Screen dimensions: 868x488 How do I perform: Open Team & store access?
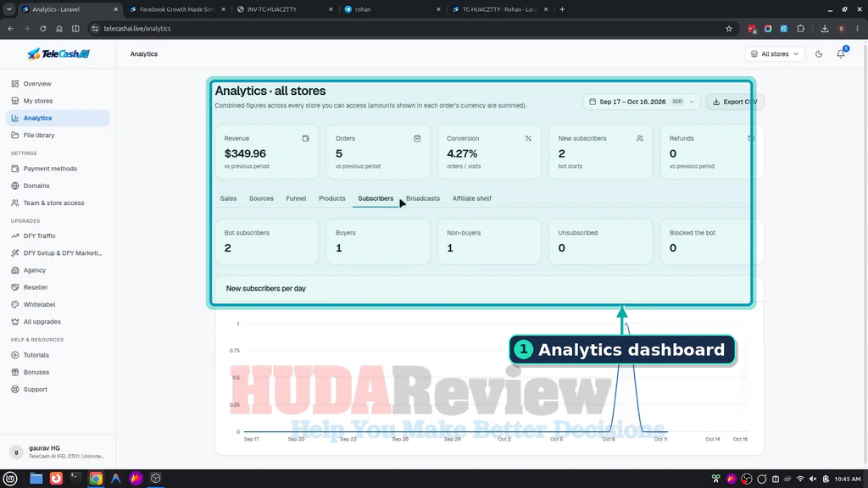[58, 203]
